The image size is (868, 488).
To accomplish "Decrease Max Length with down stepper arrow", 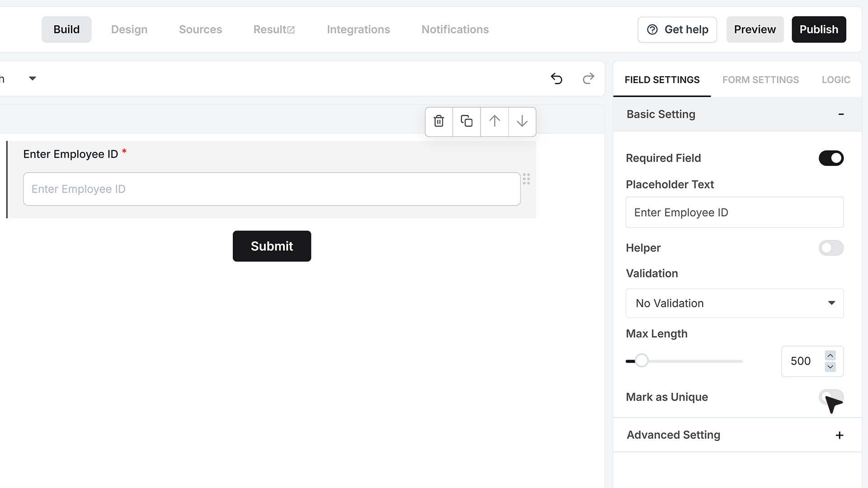I will click(830, 367).
